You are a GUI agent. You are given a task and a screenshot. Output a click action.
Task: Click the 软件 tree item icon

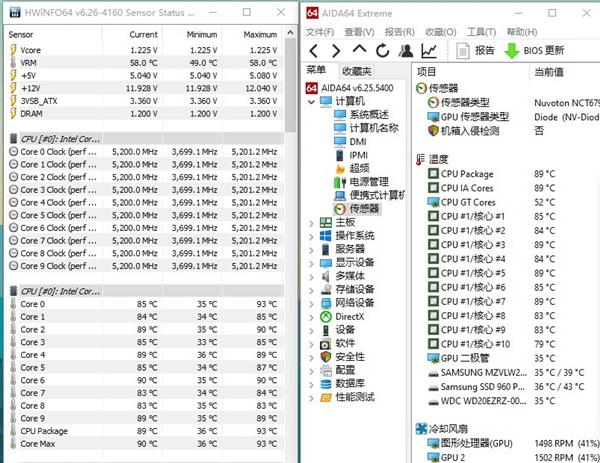pyautogui.click(x=326, y=344)
